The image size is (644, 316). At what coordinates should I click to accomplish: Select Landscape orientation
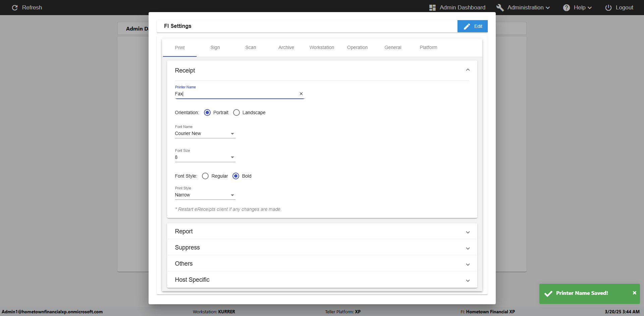pos(236,112)
